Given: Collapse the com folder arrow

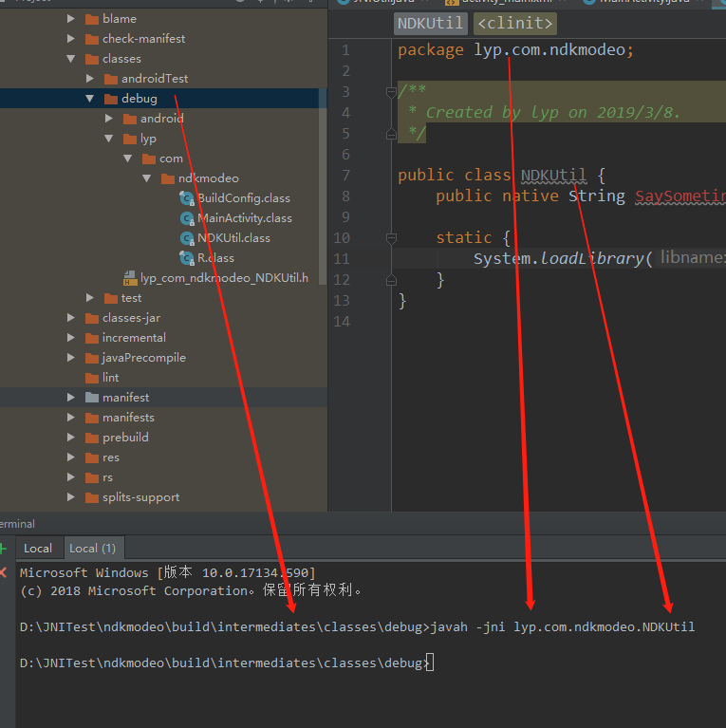Looking at the screenshot, I should 128,159.
